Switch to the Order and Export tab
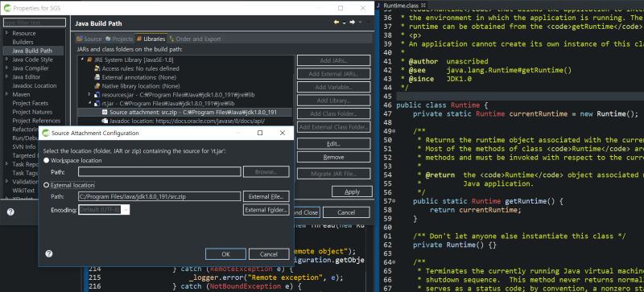Viewport: 644px width, 292px height. pos(195,39)
